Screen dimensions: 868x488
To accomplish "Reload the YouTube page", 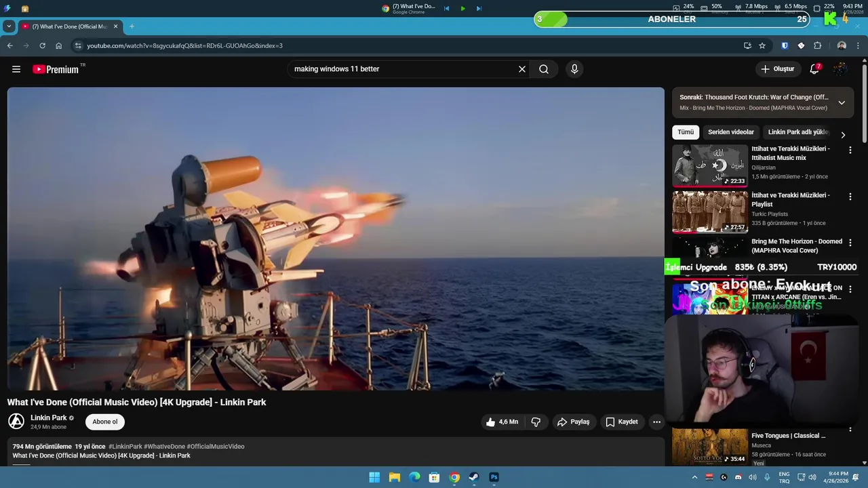I will click(x=42, y=45).
